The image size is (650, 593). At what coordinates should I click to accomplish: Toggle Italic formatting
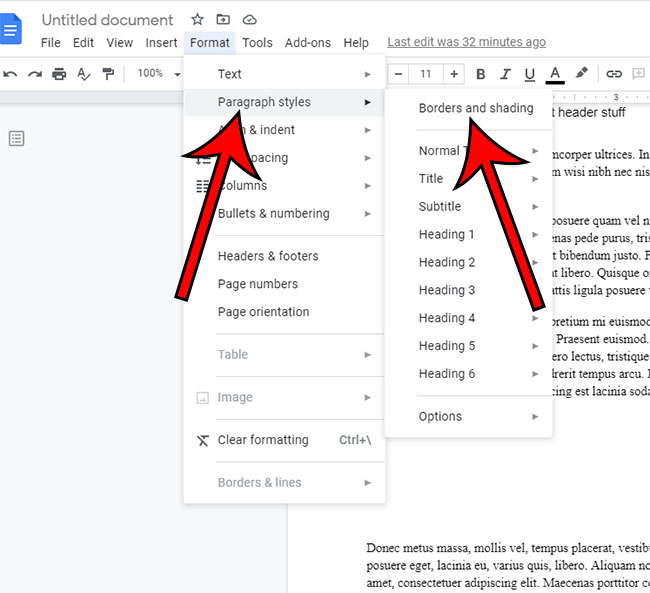505,74
